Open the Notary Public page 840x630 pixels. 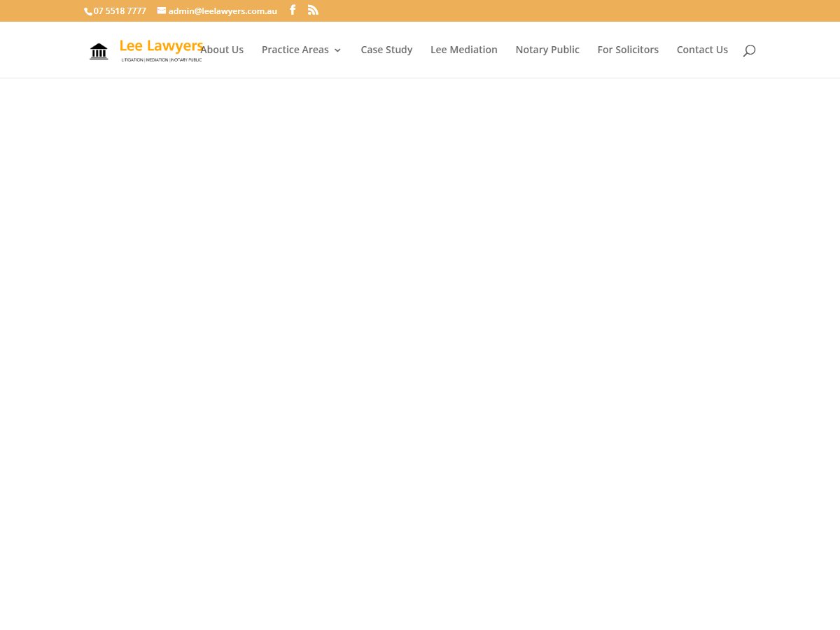(547, 50)
